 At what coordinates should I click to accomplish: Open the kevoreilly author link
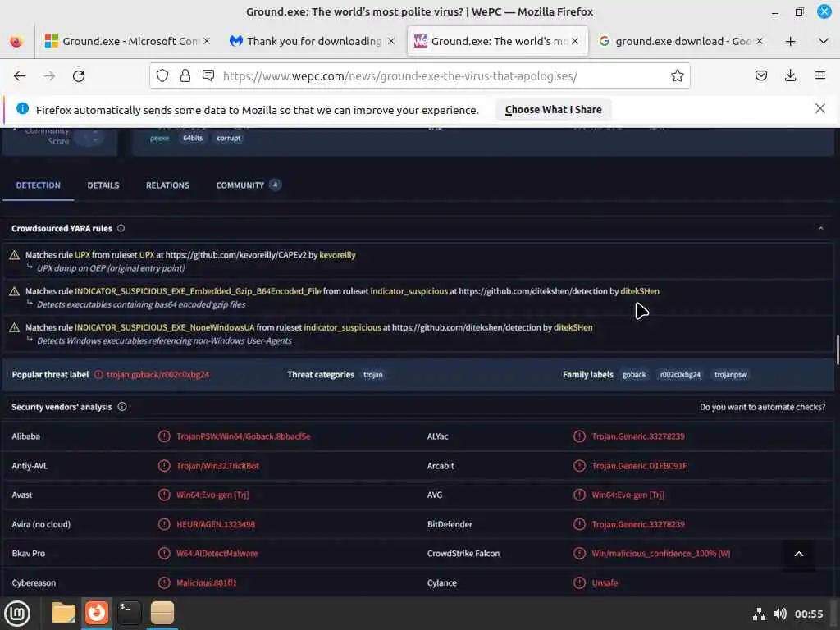337,255
